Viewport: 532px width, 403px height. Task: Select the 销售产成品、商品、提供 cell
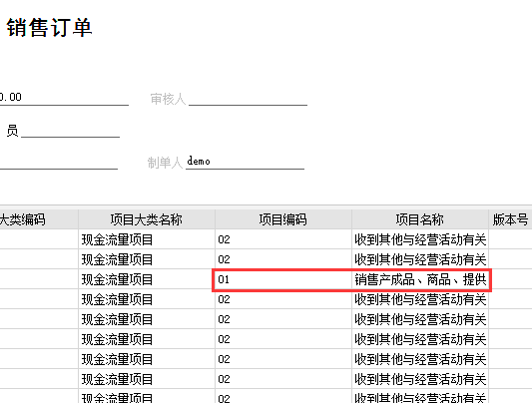420,279
